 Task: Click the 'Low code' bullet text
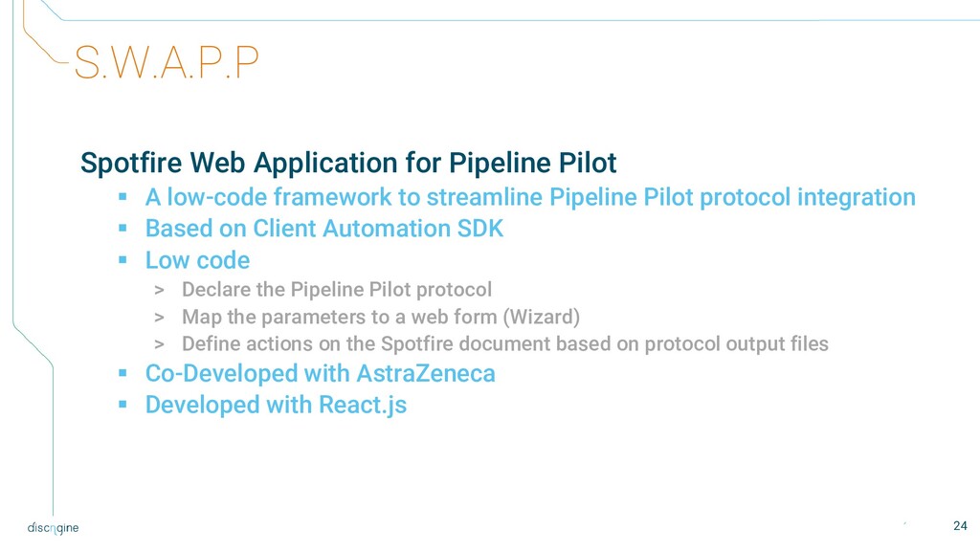197,260
